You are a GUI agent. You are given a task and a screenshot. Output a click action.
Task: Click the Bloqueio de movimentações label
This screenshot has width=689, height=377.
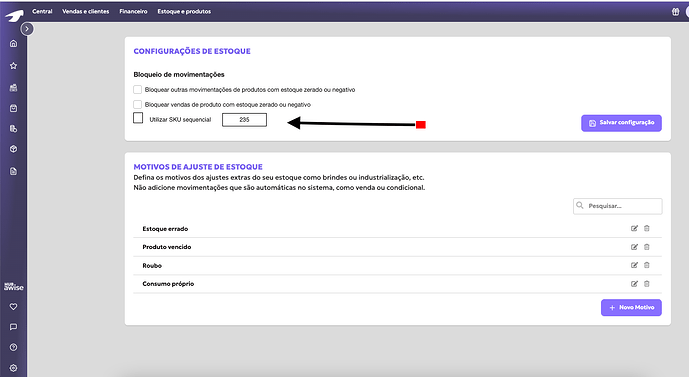tap(179, 75)
